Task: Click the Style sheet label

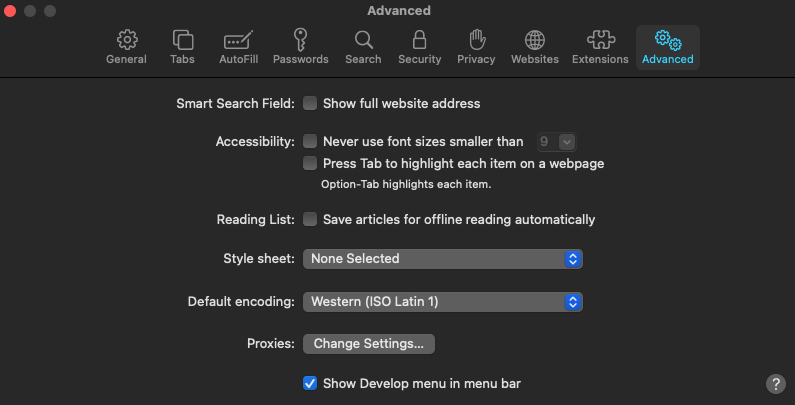Action: [x=259, y=259]
